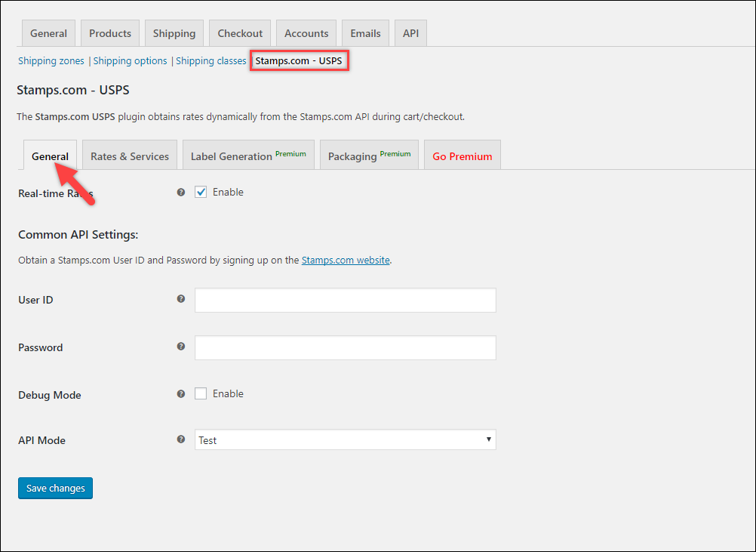The height and width of the screenshot is (552, 756).
Task: Click the Common API Settings heading
Action: 78,235
